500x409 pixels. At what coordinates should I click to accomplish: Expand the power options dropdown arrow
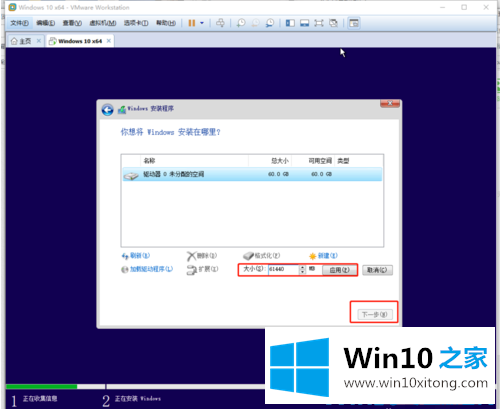(202, 23)
